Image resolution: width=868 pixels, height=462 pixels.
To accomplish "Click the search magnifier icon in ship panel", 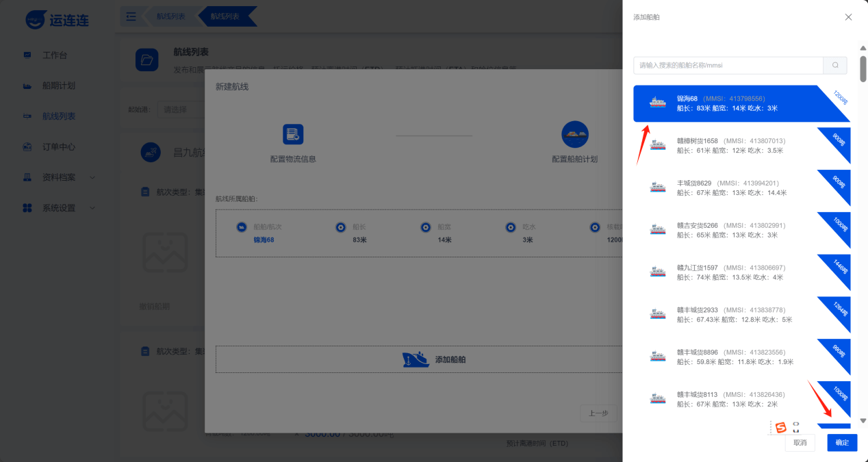I will coord(835,66).
